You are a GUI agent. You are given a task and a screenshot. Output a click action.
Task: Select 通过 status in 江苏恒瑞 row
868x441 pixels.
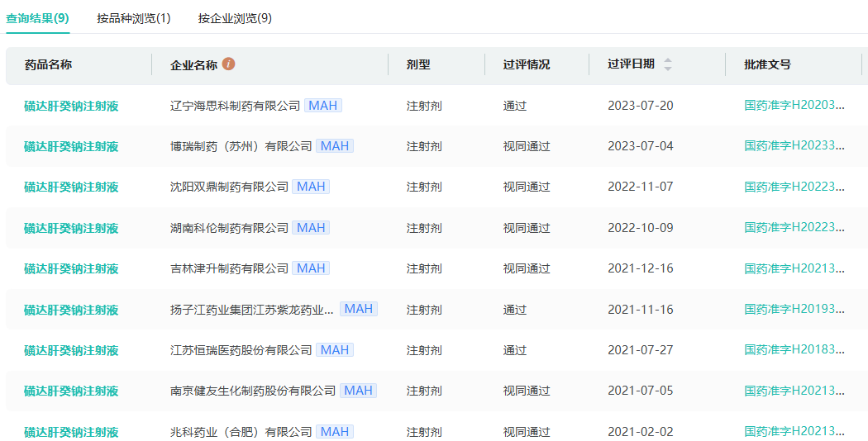click(515, 350)
